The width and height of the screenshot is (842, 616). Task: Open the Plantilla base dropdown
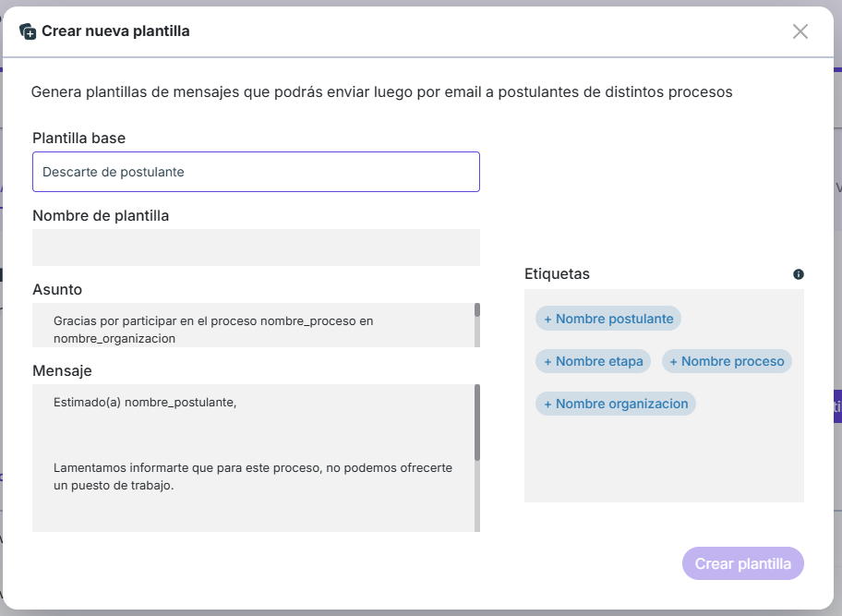tap(256, 172)
